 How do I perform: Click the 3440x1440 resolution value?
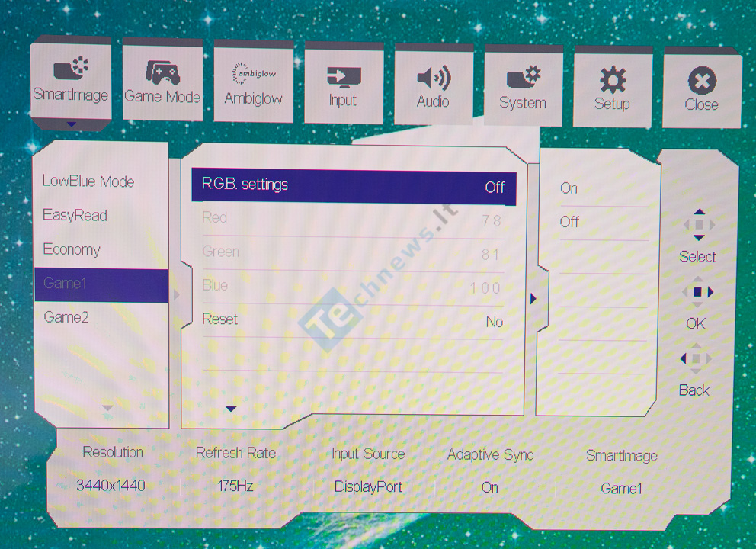coord(111,485)
